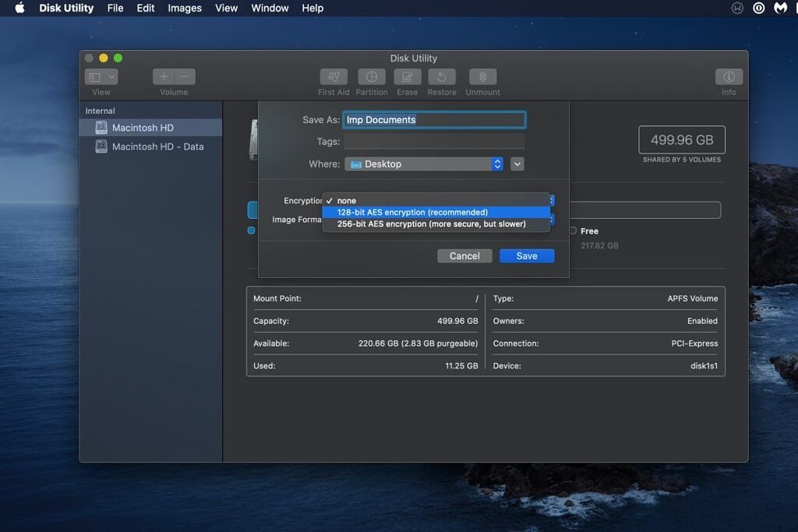Open the File menu
Viewport: 798px width, 532px height.
[x=115, y=8]
